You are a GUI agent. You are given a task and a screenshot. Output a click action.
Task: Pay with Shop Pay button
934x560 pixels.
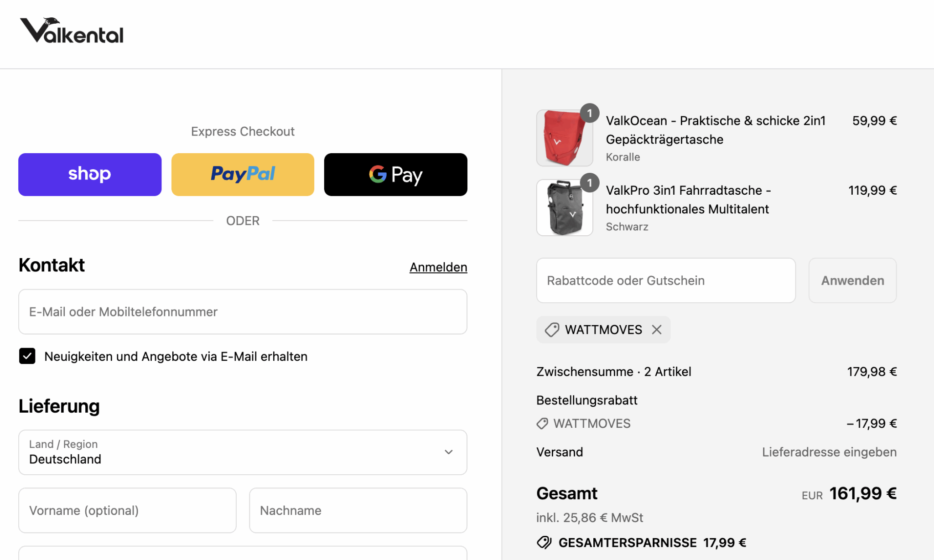[x=90, y=174]
